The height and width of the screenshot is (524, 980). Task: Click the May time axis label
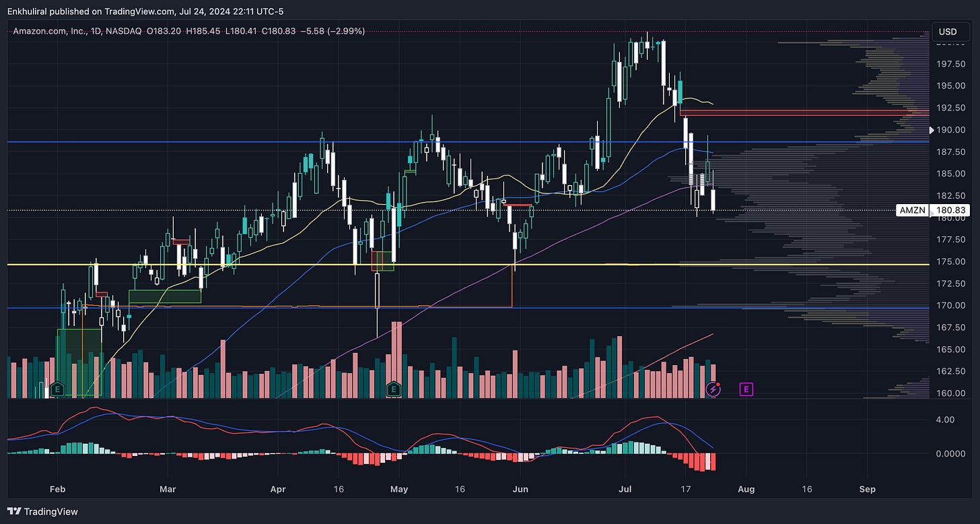[x=399, y=490]
